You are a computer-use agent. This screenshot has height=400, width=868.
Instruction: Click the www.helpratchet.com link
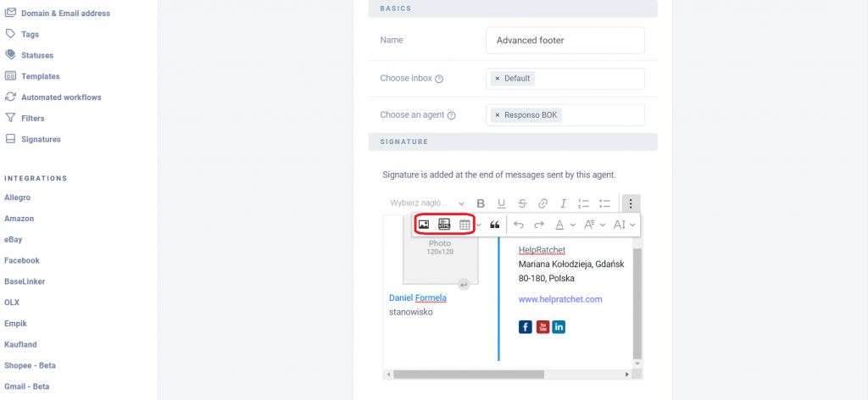(560, 299)
